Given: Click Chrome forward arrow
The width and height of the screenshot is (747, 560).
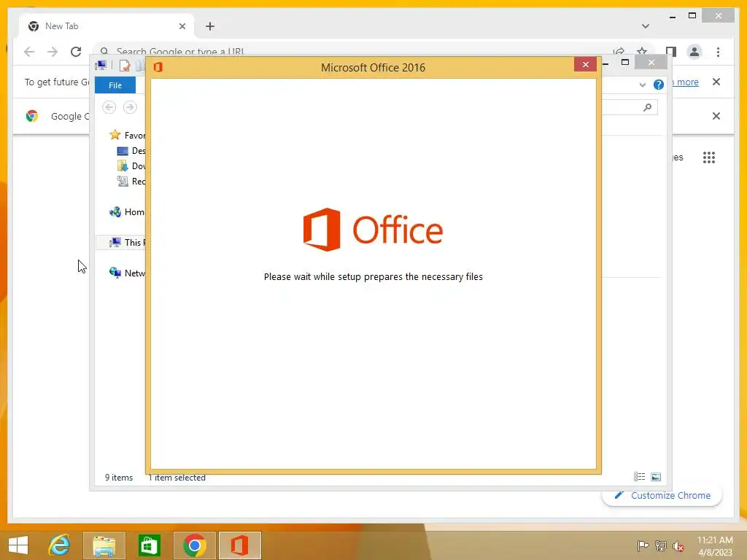Looking at the screenshot, I should (x=53, y=52).
